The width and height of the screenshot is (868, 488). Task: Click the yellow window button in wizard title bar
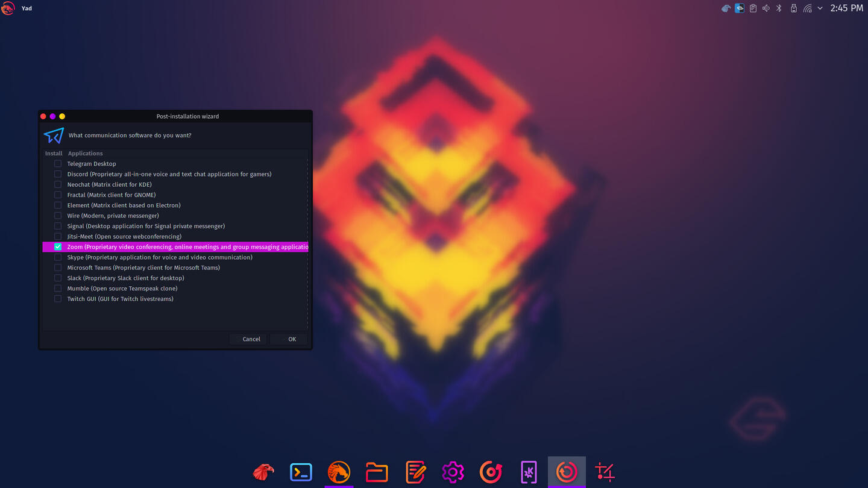point(62,116)
